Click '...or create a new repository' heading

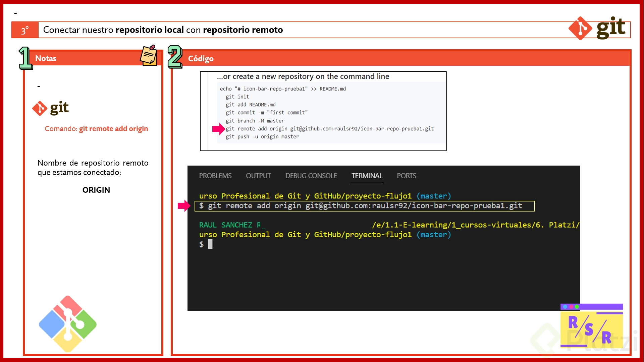[303, 76]
